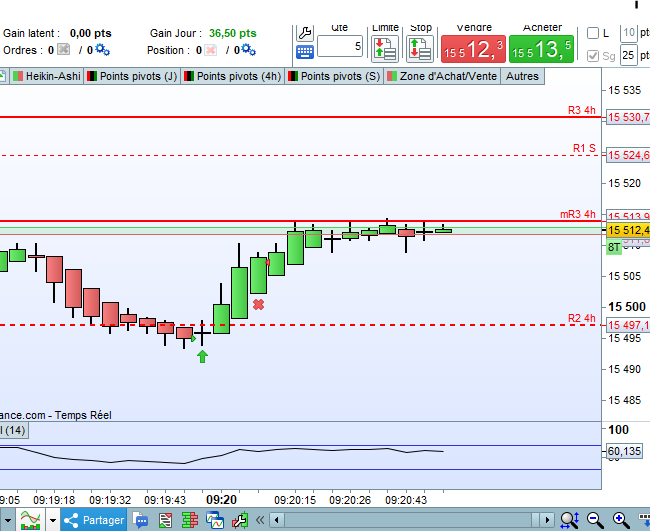The width and height of the screenshot is (650, 531).
Task: Click the green Acheter price button
Action: tap(541, 49)
